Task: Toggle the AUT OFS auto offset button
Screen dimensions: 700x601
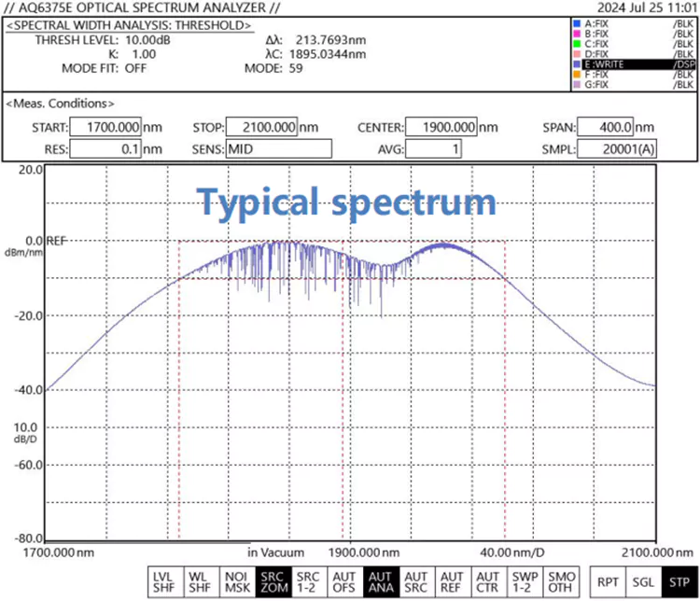Action: (343, 582)
